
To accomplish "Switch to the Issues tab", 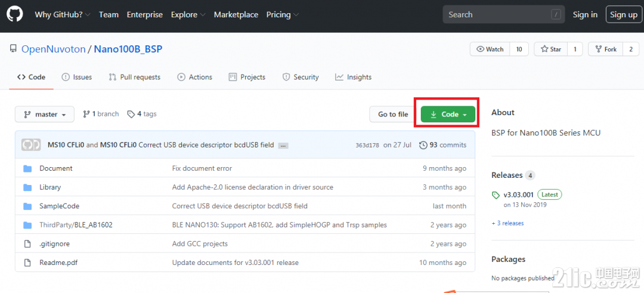I will (x=77, y=77).
